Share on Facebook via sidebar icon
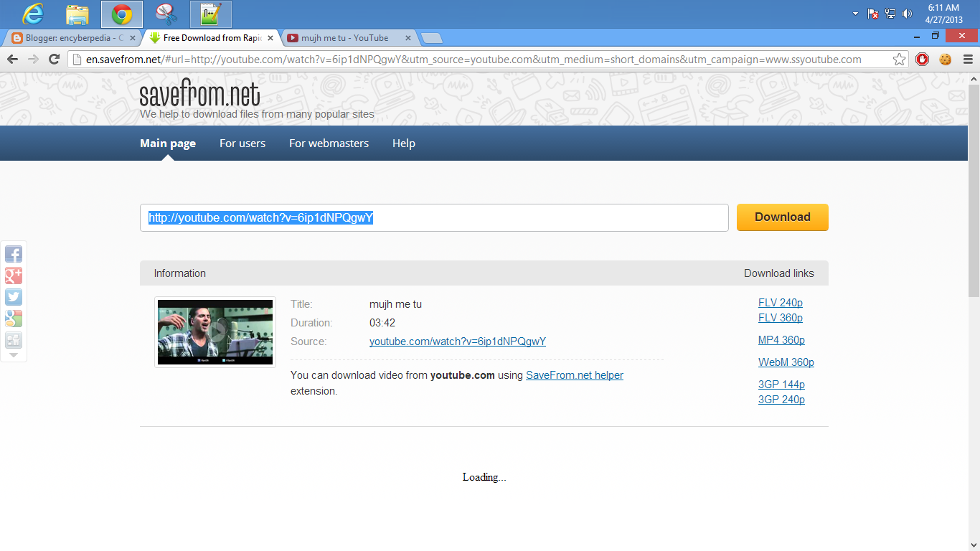 [x=14, y=254]
